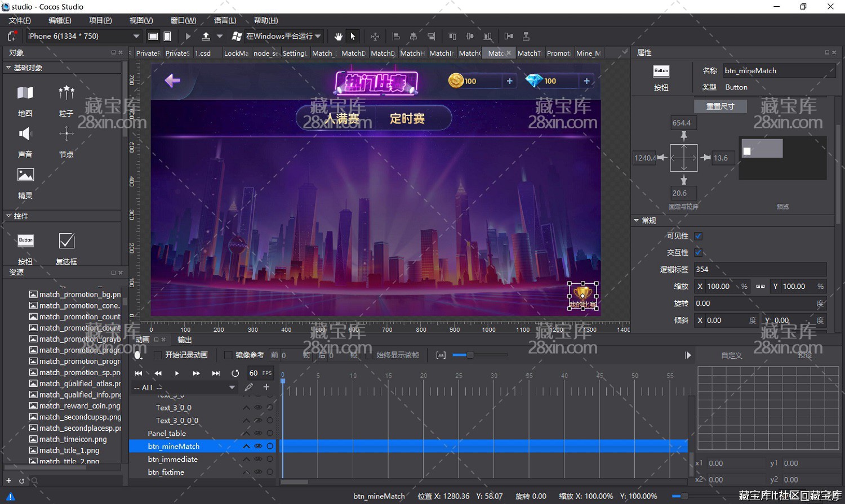The image size is (845, 504).
Task: Click the 重置尺寸 button
Action: (720, 106)
